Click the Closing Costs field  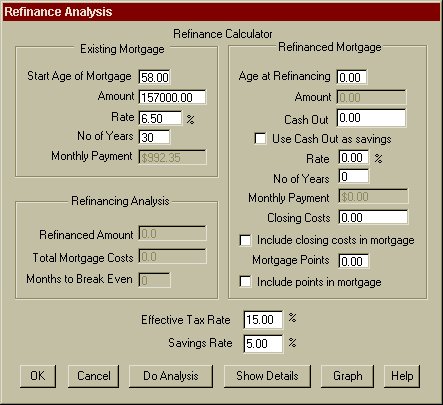(x=373, y=217)
